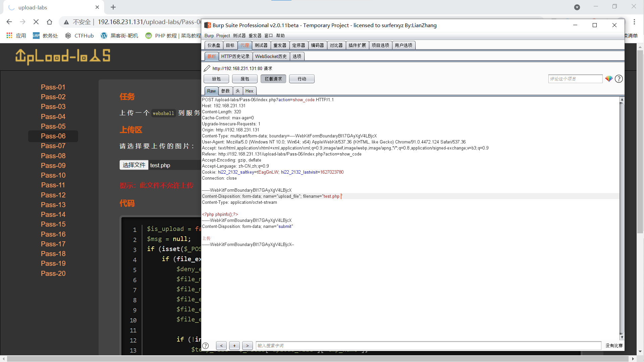
Task: Click the Upload-labs logo
Action: coord(63,56)
